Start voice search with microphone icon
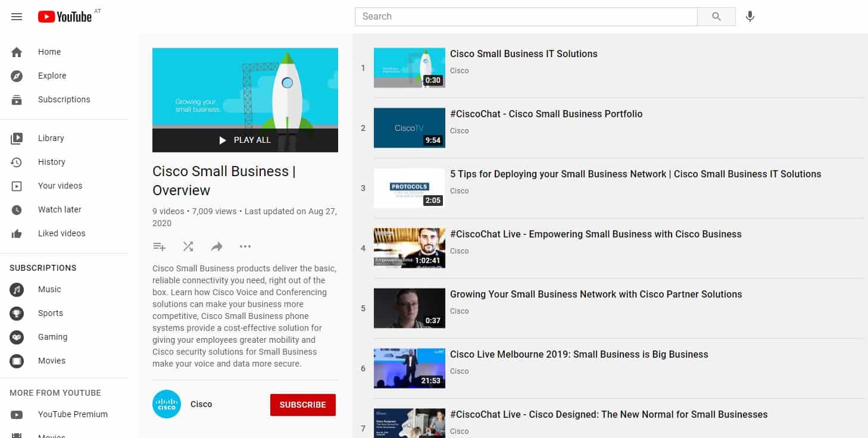Image resolution: width=868 pixels, height=438 pixels. tap(750, 17)
